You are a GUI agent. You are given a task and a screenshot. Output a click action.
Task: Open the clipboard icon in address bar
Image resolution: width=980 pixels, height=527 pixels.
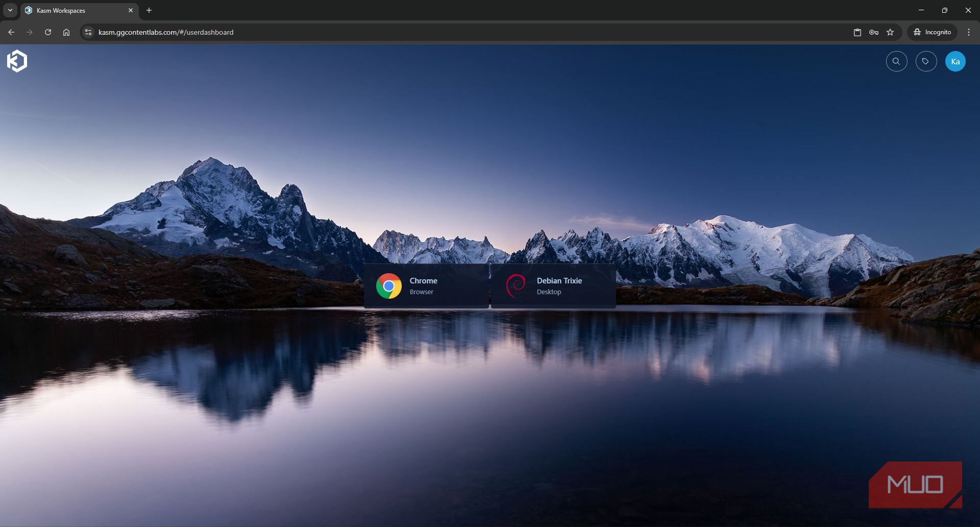[857, 32]
